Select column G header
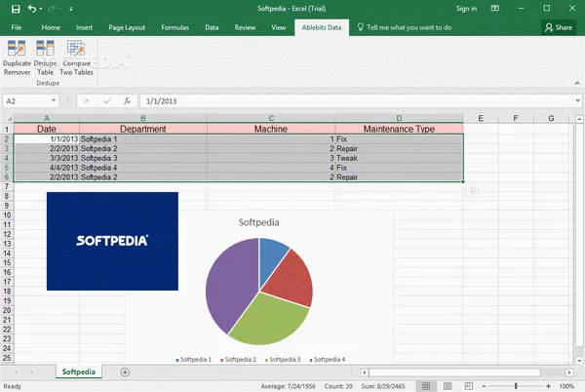This screenshot has width=585, height=392. [551, 118]
